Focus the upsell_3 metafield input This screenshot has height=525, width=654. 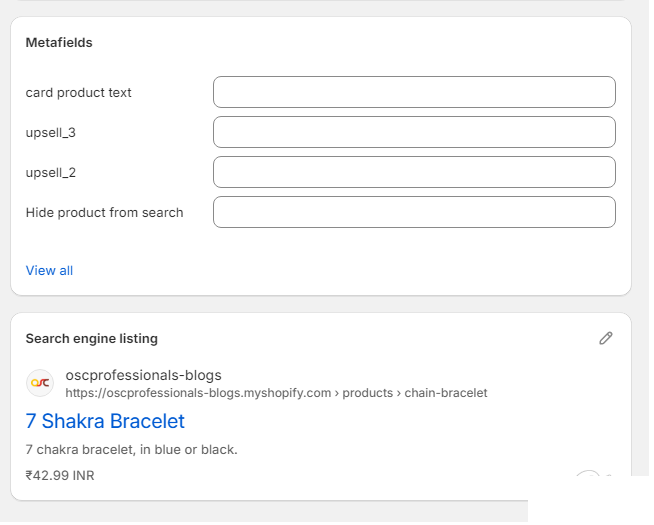[x=414, y=132]
